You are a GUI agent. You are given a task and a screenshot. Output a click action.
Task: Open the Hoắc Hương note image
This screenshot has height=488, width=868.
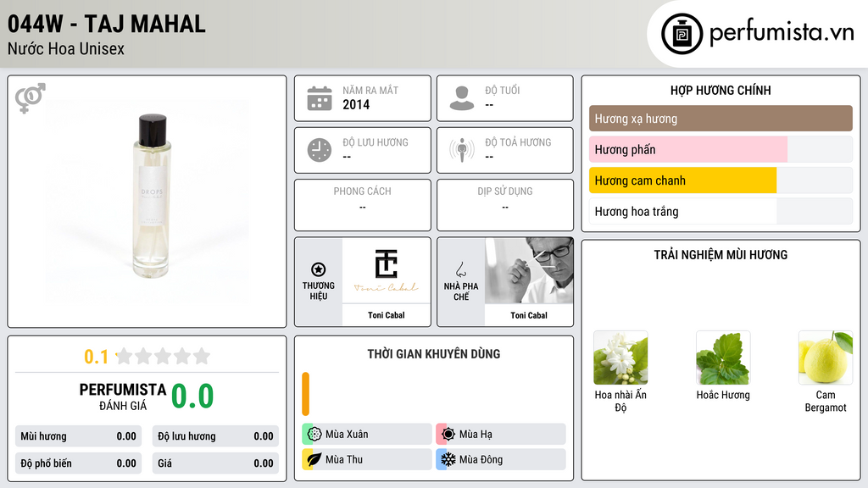click(723, 358)
